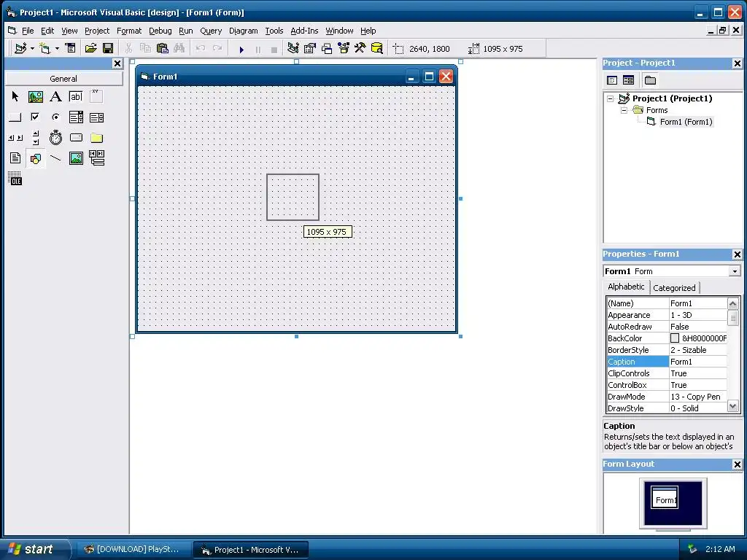Click the Break pause toolbar button
The height and width of the screenshot is (560, 747).
click(x=258, y=49)
